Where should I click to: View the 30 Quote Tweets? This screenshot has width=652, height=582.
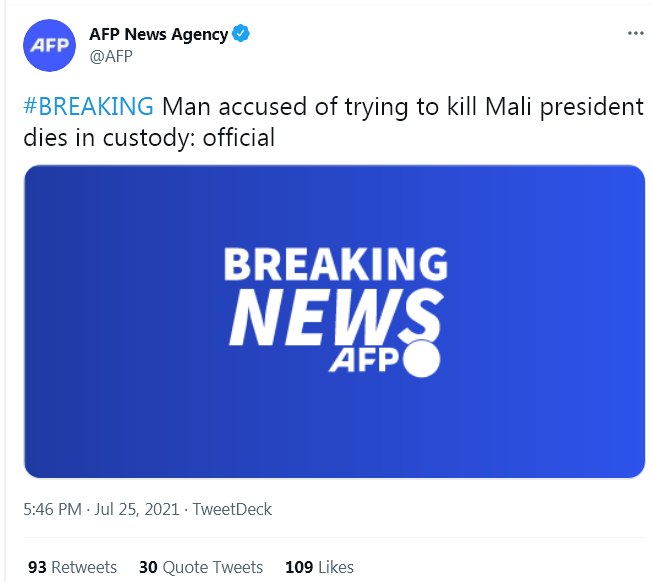click(201, 567)
